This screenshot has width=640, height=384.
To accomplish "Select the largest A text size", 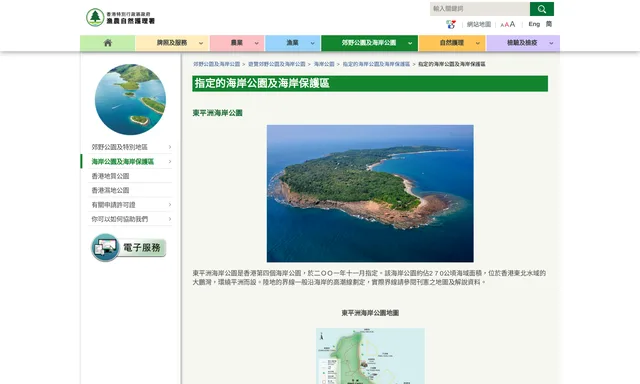I will tap(512, 24).
